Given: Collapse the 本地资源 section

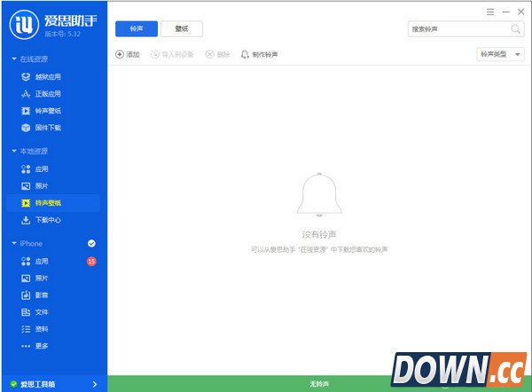Looking at the screenshot, I should pos(14,152).
